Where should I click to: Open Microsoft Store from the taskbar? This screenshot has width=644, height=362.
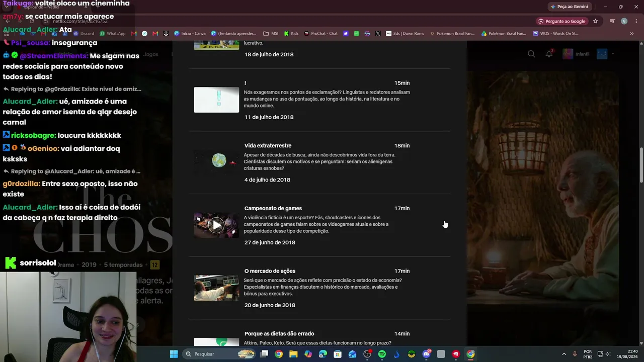coord(338,354)
